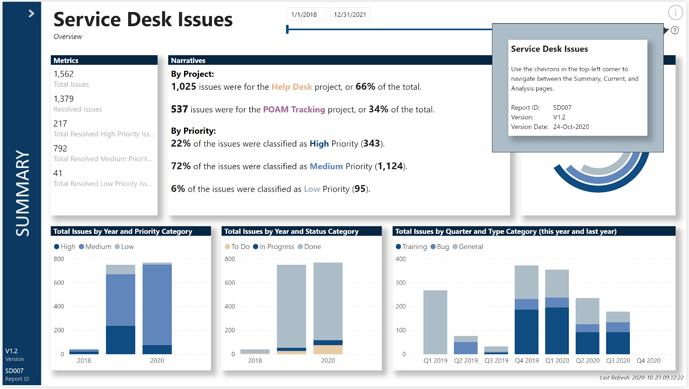
Task: Edit the 12/31/2021 end date field
Action: 350,15
